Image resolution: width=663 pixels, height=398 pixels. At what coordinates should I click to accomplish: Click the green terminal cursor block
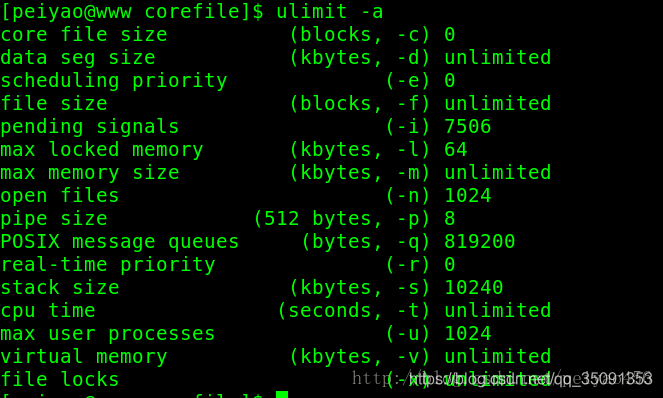(x=282, y=395)
